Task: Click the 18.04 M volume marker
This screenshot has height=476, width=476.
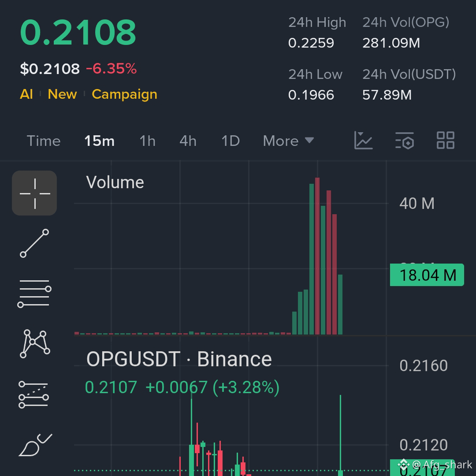Action: point(427,275)
